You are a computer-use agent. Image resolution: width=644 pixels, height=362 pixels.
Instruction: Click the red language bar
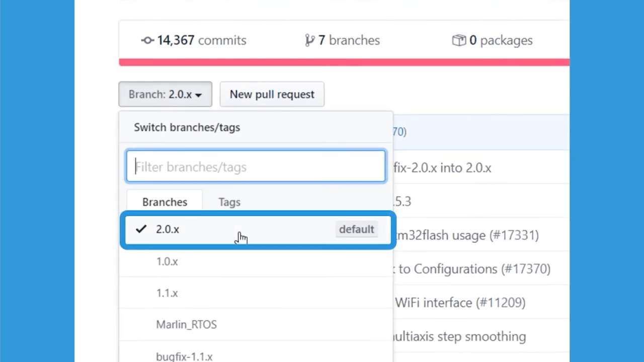[344, 62]
